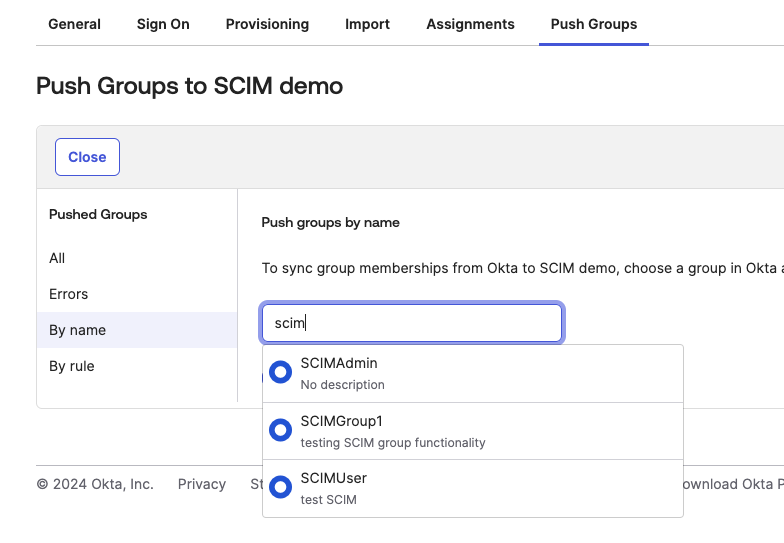The height and width of the screenshot is (543, 784).
Task: Open the Import tab
Action: click(367, 24)
